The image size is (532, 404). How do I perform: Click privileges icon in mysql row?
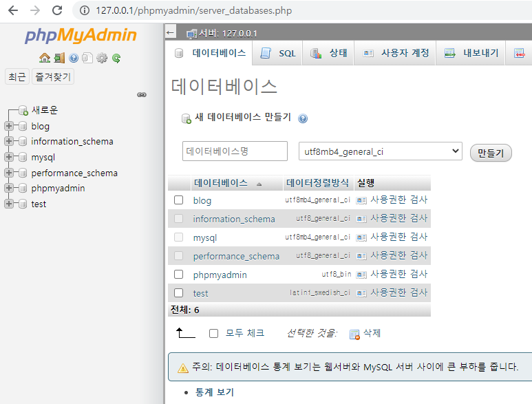(x=361, y=237)
